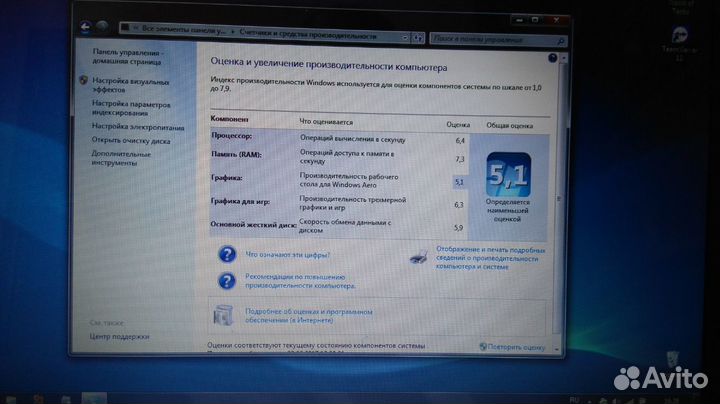Screen dimensions: 720x404
Task: Click the control panel icon in address bar
Action: (125, 28)
